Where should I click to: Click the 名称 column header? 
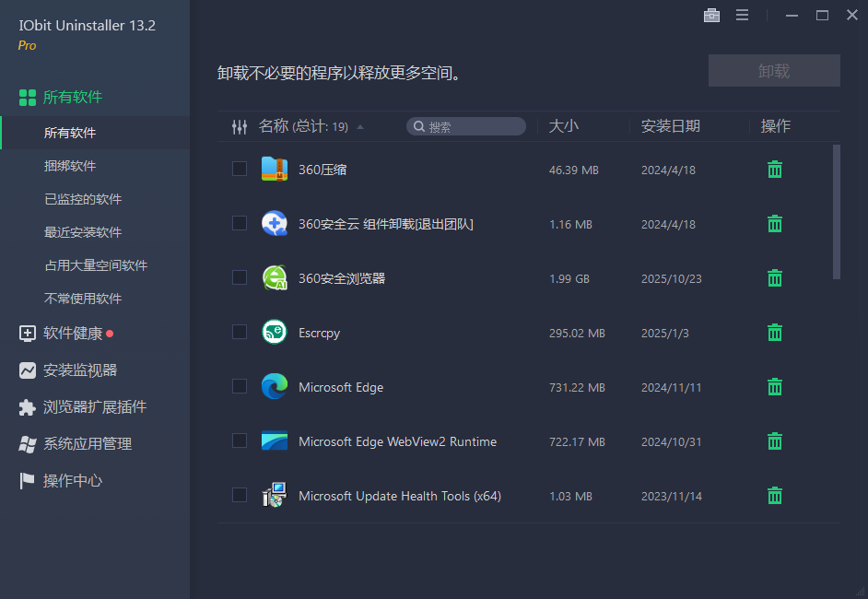coord(274,126)
